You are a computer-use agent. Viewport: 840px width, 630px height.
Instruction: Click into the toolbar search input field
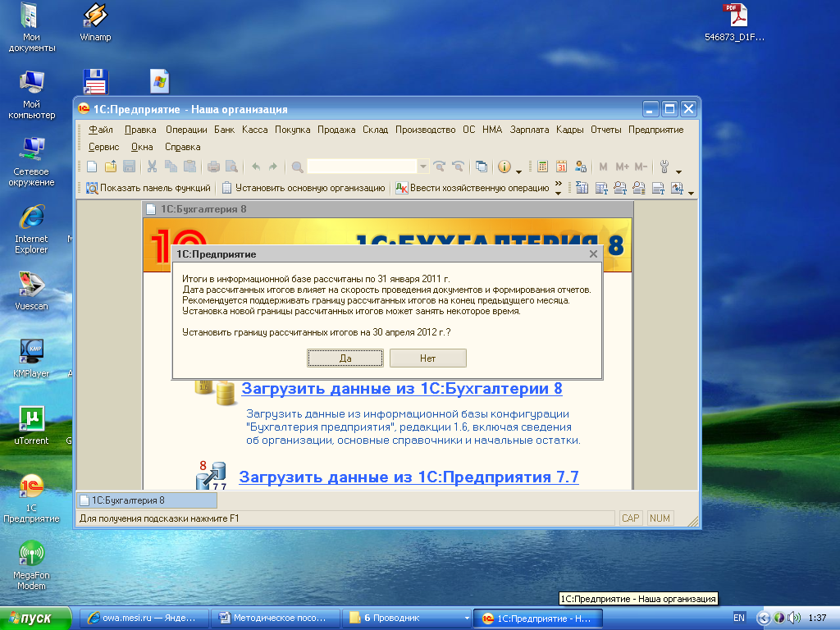click(x=362, y=167)
